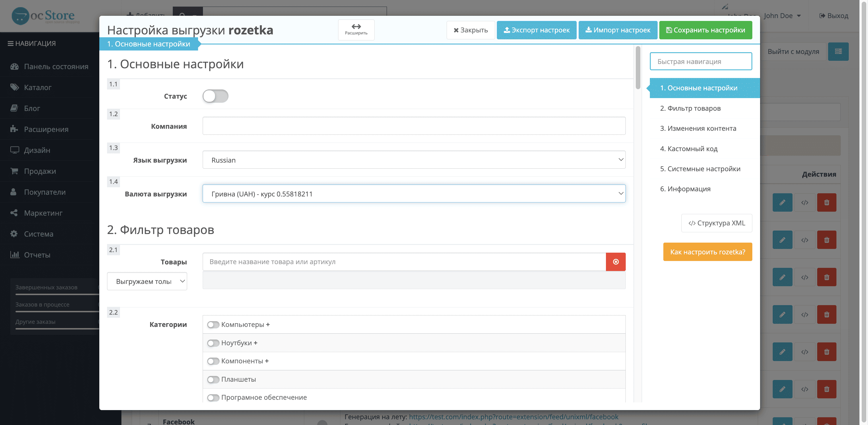Open the Валюта выгрузки dropdown

[414, 194]
